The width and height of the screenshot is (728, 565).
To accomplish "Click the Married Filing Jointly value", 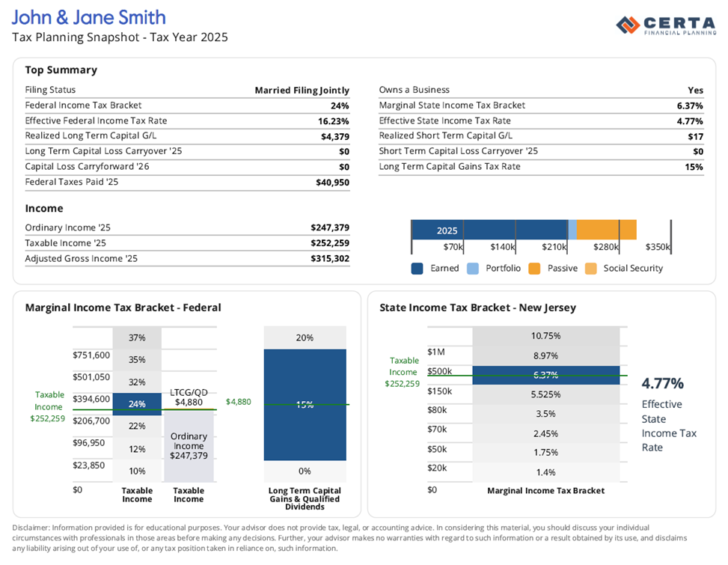I will tap(302, 90).
